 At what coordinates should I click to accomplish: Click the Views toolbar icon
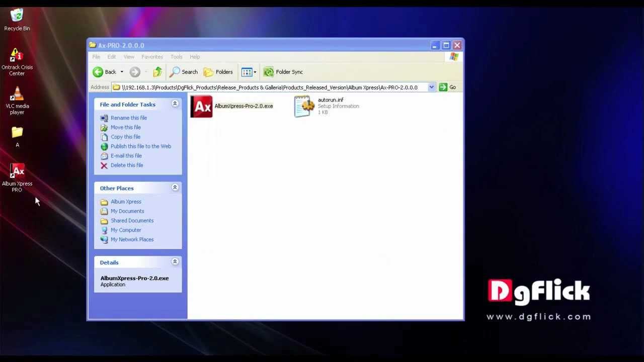247,72
